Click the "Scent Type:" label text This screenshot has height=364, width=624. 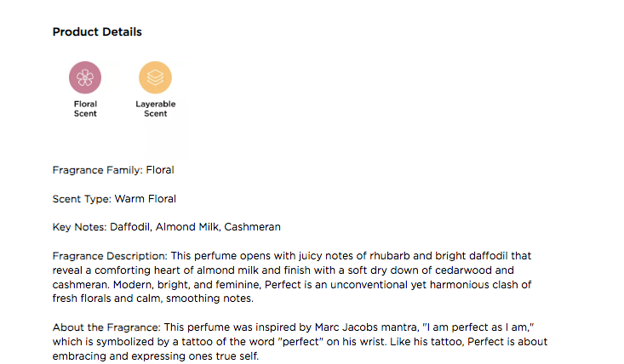tap(82, 199)
